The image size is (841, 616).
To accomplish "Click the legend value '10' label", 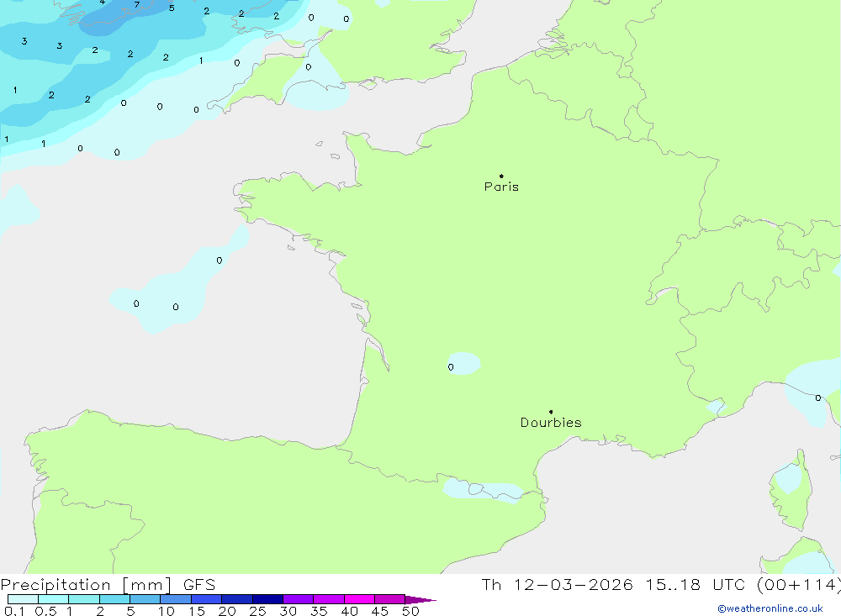I will coord(167,611).
